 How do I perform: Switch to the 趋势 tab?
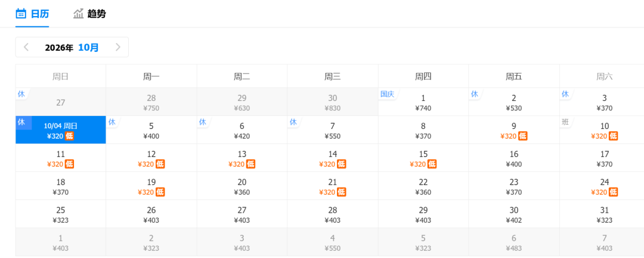89,14
